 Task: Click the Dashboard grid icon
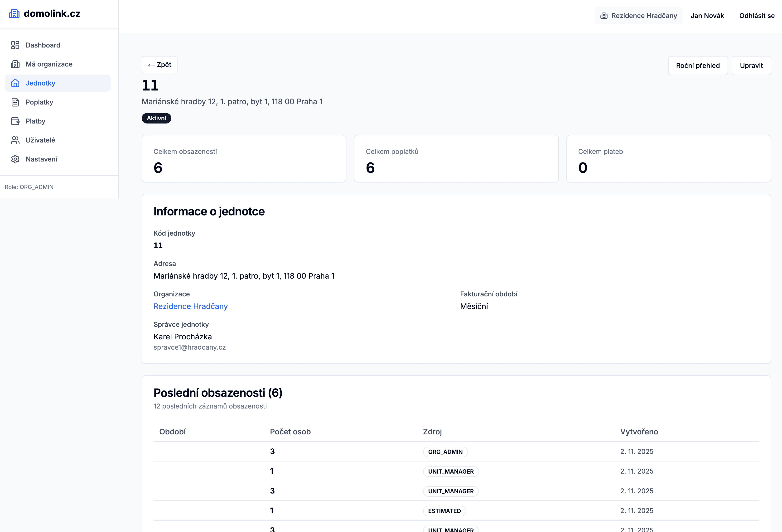pos(15,45)
